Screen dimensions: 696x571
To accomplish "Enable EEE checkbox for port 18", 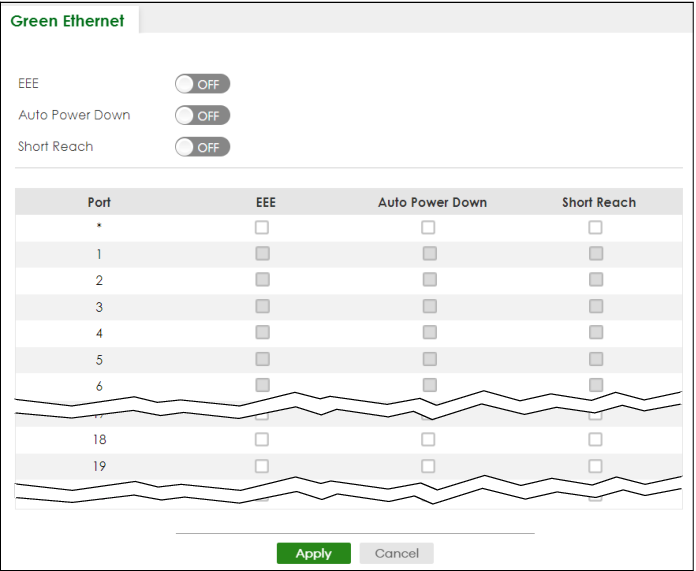I will click(x=262, y=439).
